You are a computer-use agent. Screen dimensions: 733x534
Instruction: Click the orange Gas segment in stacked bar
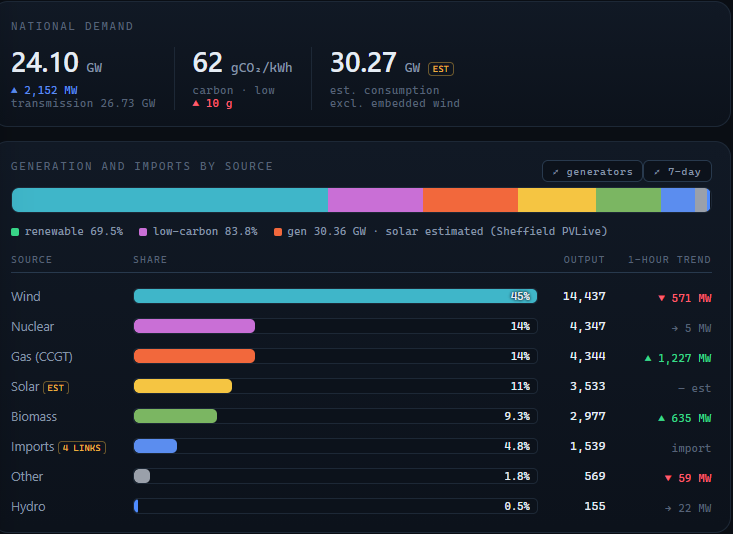pyautogui.click(x=470, y=200)
